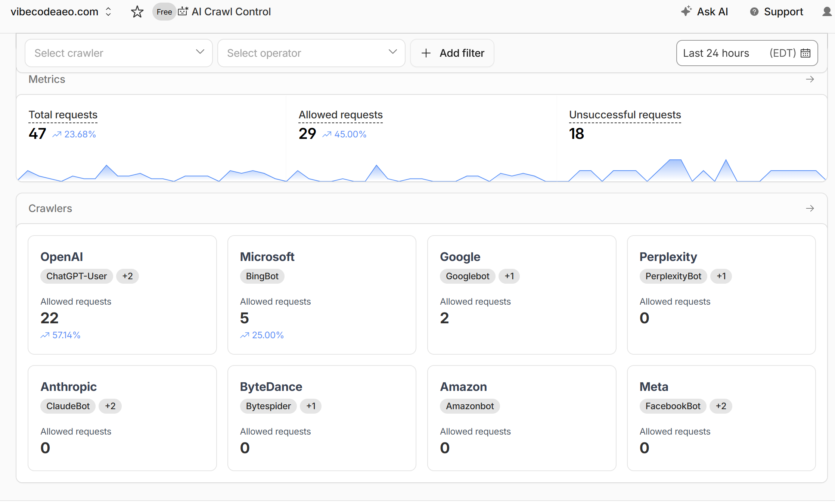Viewport: 835px width, 504px height.
Task: Open the Amazon crawler card
Action: [x=522, y=418]
